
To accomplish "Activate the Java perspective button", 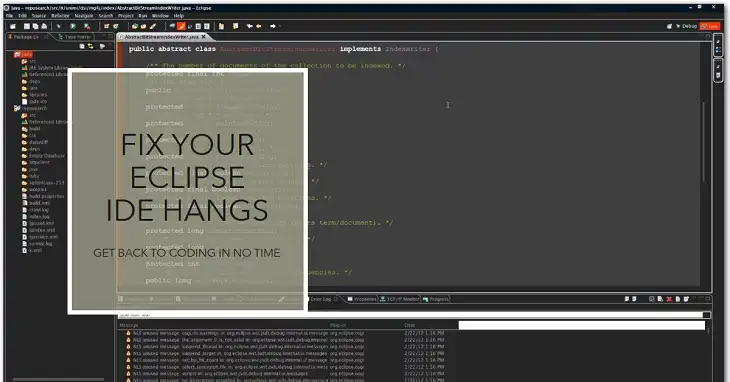I will (710, 27).
